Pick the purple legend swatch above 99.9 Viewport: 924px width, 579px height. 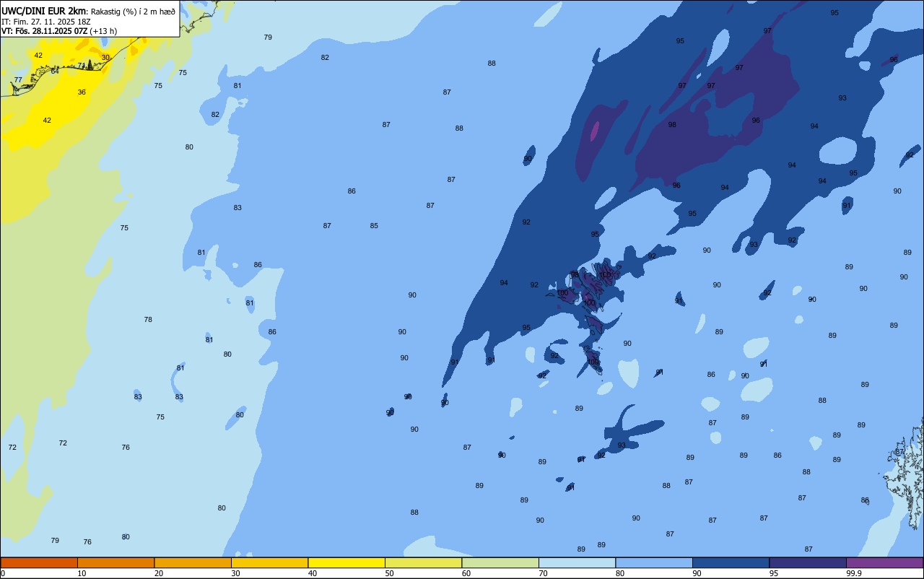(884, 562)
